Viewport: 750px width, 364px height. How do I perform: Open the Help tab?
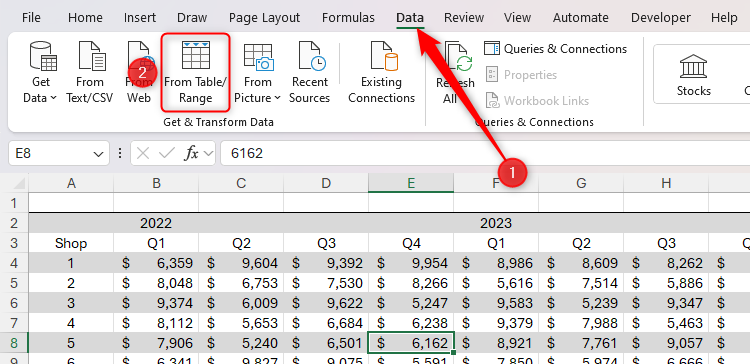[724, 18]
